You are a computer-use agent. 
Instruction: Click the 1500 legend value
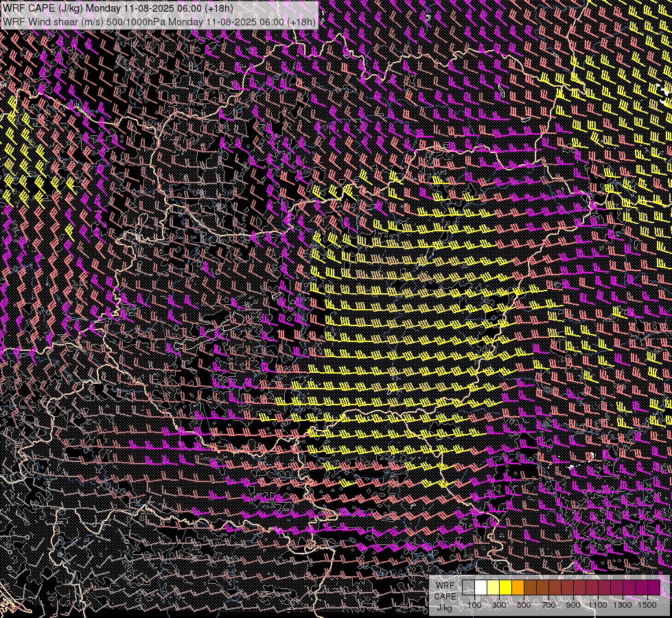coord(647,605)
